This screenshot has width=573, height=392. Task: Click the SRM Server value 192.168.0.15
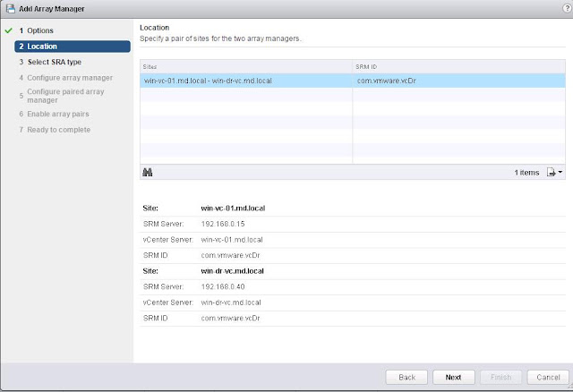coord(223,224)
